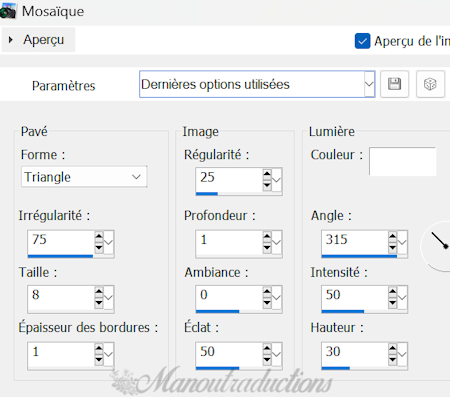The height and width of the screenshot is (397, 450).
Task: Open the Forme Triangle dropdown
Action: (84, 177)
